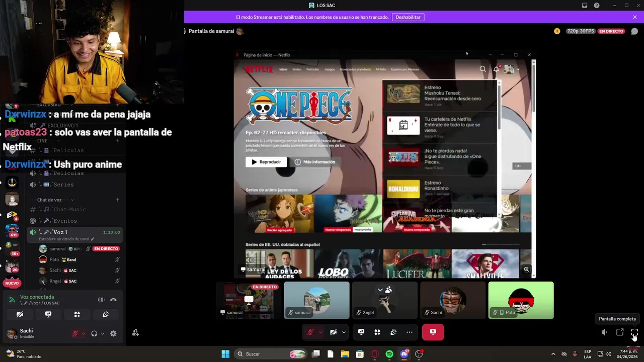
Task: Open the chat bubble icon near EN DIRECTO
Action: click(634, 31)
